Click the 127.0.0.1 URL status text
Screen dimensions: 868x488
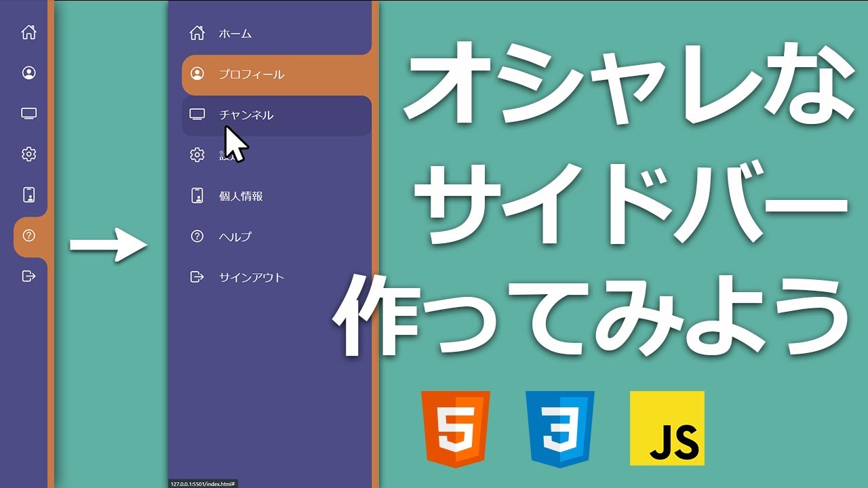[202, 484]
